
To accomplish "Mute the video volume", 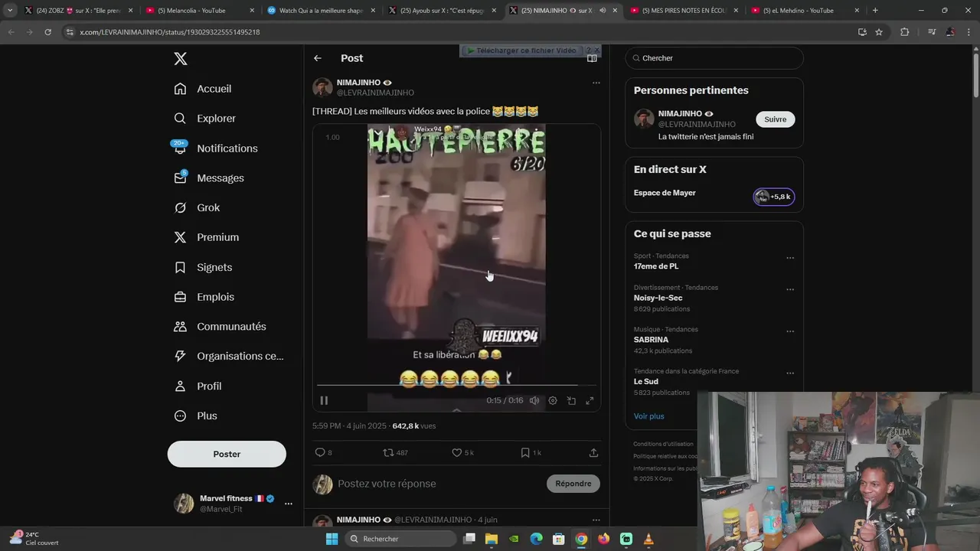I will [534, 400].
